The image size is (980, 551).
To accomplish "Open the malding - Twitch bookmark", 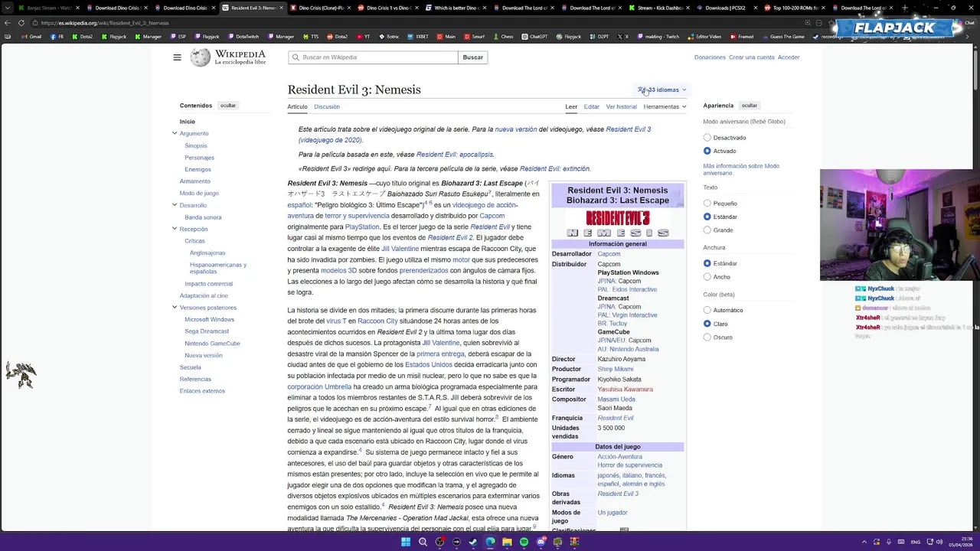I will 658,37.
